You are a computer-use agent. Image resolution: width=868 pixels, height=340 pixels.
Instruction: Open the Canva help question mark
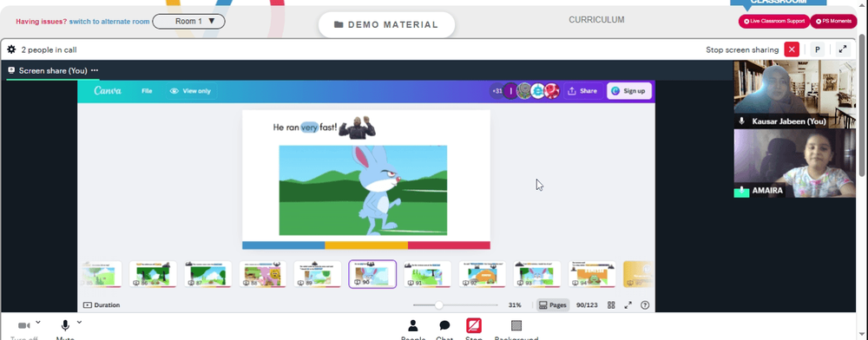pos(644,305)
